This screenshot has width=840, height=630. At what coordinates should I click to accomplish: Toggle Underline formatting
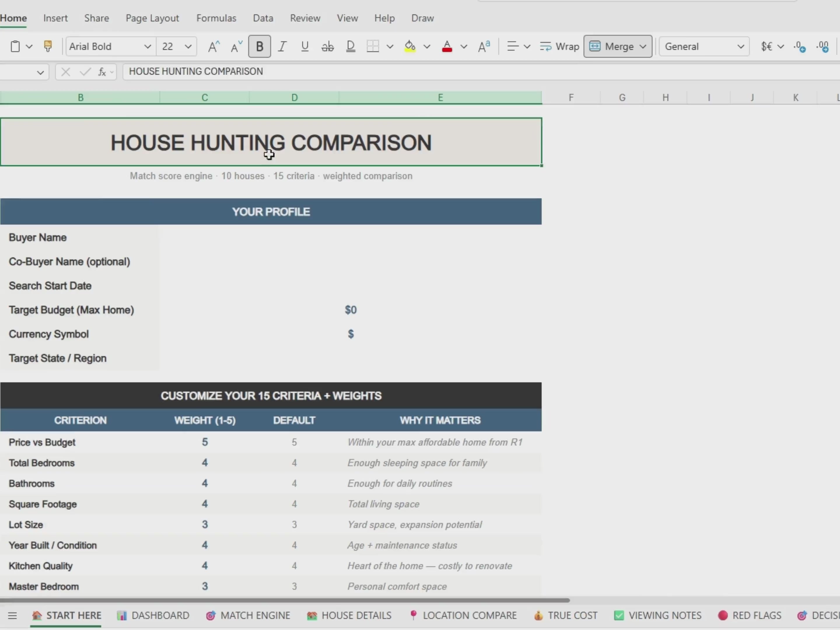(x=304, y=46)
